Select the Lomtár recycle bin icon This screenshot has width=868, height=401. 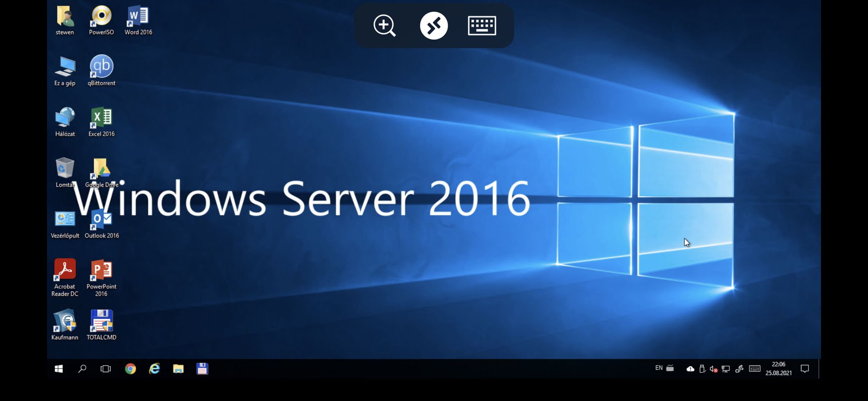point(65,173)
